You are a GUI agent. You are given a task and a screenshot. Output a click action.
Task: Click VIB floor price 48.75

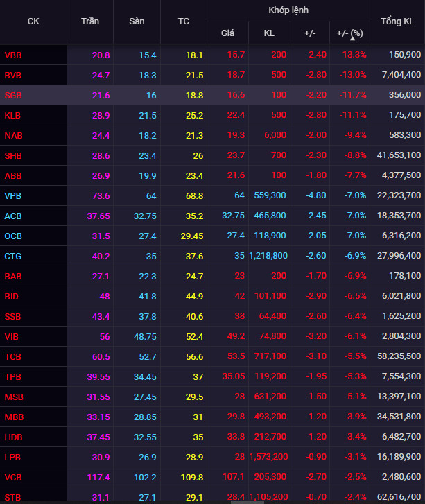point(145,336)
